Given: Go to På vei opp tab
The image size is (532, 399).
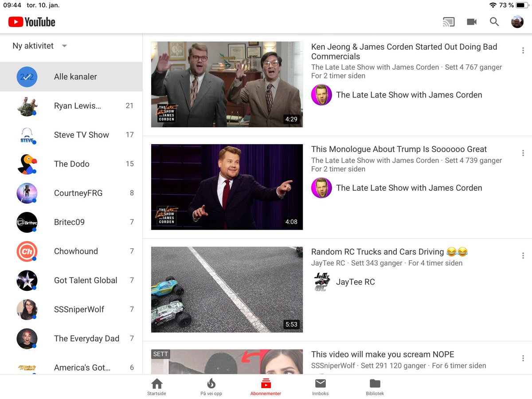Looking at the screenshot, I should point(211,387).
